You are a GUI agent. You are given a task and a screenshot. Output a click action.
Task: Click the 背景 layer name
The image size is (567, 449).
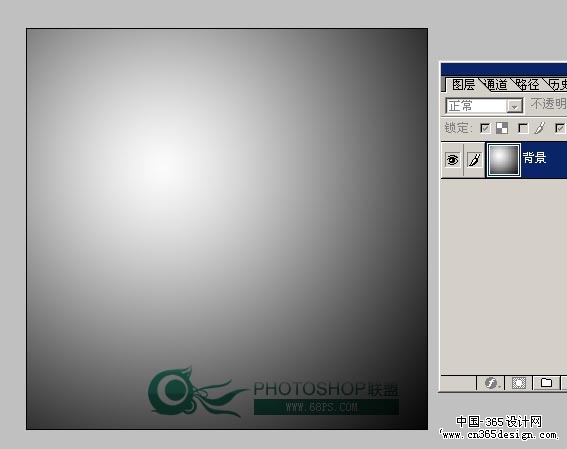(x=534, y=158)
